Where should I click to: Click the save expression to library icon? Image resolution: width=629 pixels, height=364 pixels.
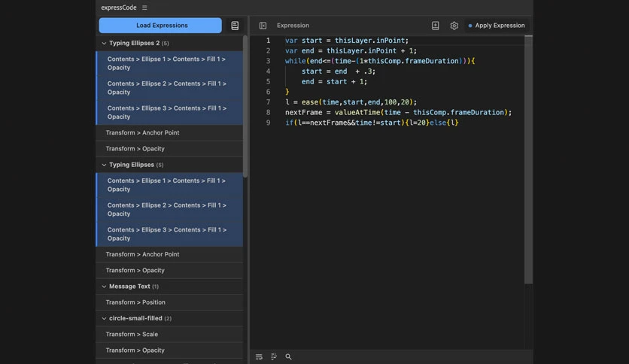tap(435, 26)
